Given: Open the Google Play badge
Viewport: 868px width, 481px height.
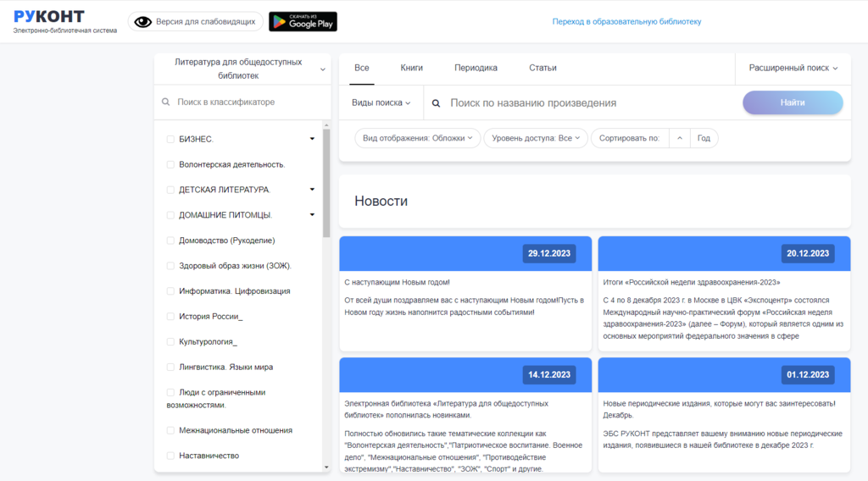Looking at the screenshot, I should (x=303, y=22).
